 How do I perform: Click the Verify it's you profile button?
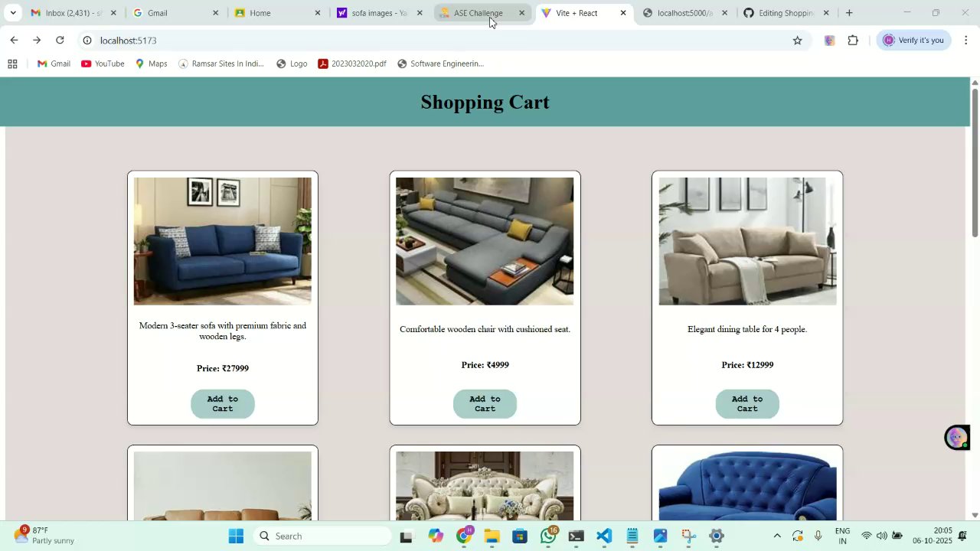click(x=913, y=41)
